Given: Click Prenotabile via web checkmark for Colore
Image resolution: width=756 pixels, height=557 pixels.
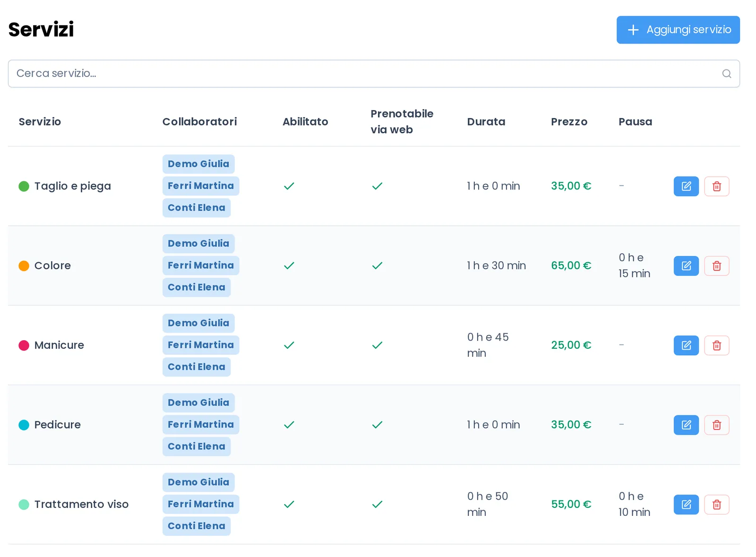Looking at the screenshot, I should tap(377, 266).
